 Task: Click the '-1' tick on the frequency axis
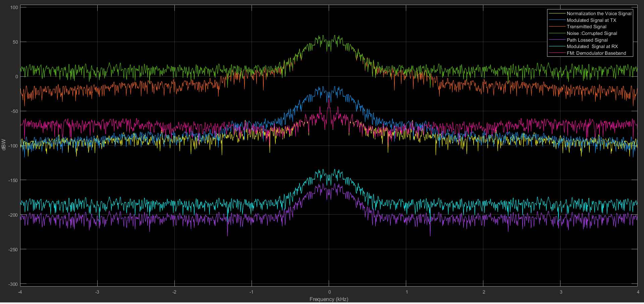[252, 292]
